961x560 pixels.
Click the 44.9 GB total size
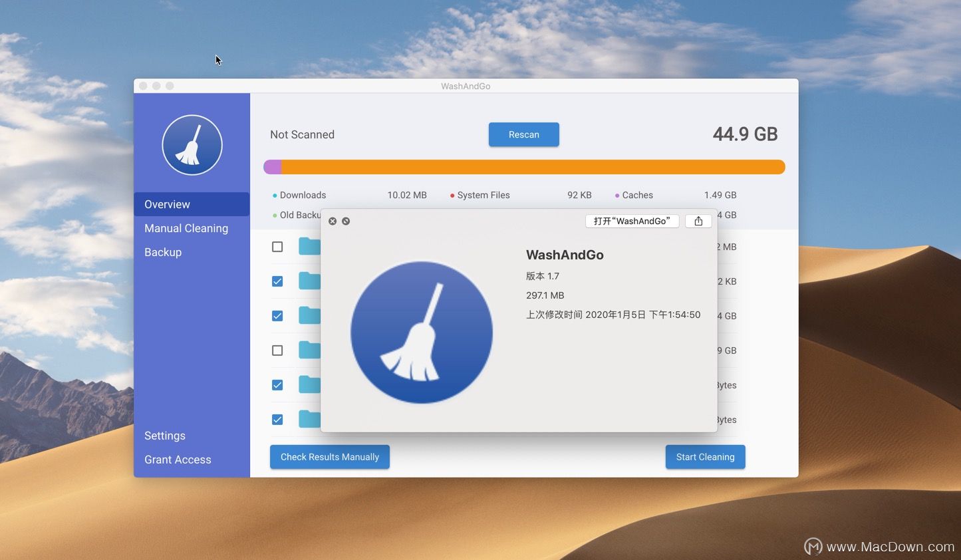[745, 134]
